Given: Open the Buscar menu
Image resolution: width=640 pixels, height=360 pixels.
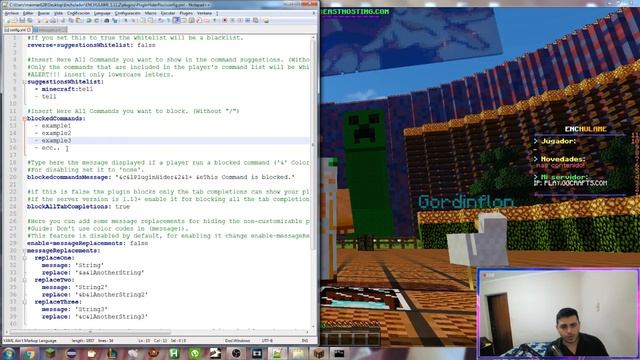Looking at the screenshot, I should coord(44,13).
